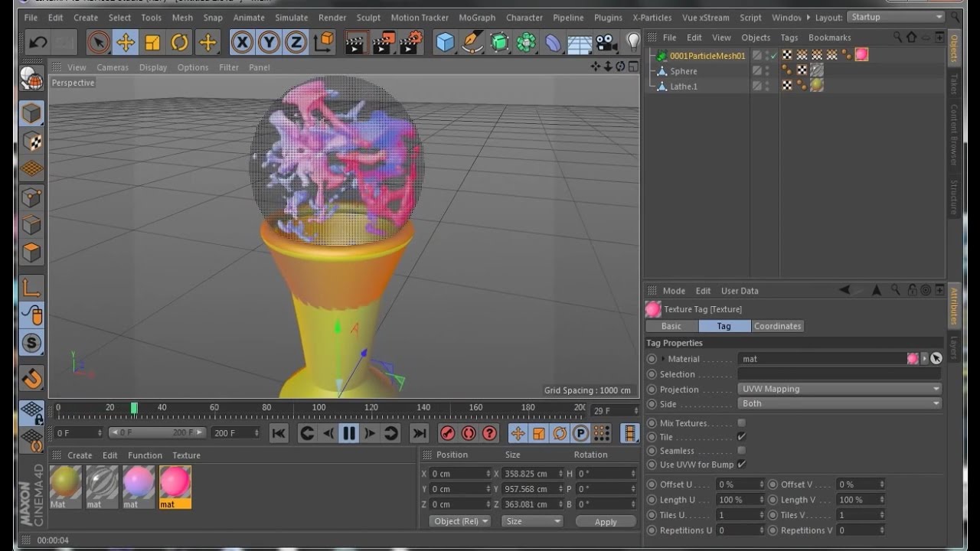Viewport: 980px width, 551px height.
Task: Open the MoGraph menu
Action: click(x=476, y=17)
